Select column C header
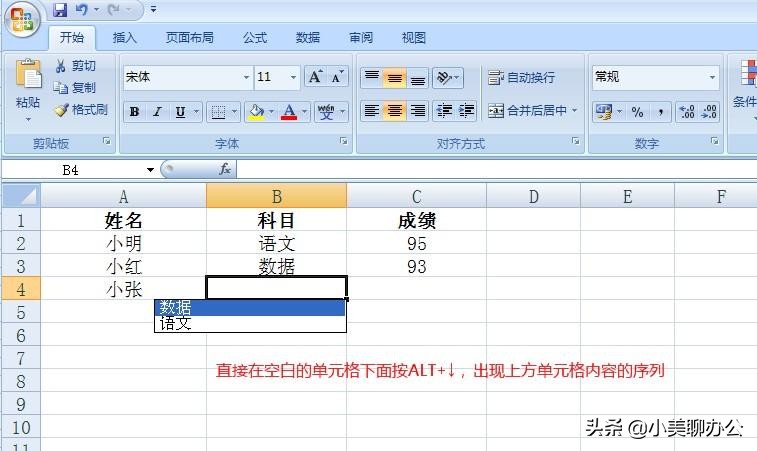 [x=417, y=197]
